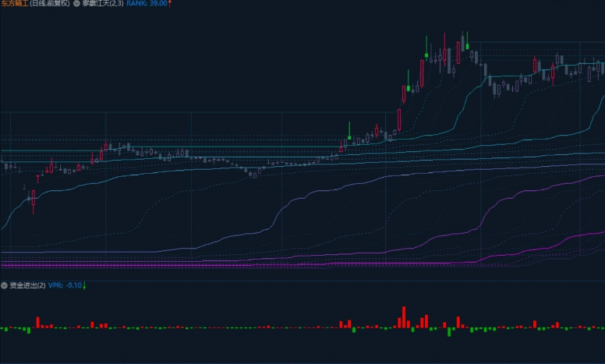
Task: Click the green arrow marker above the mid-chart breakout
Action: tap(349, 131)
